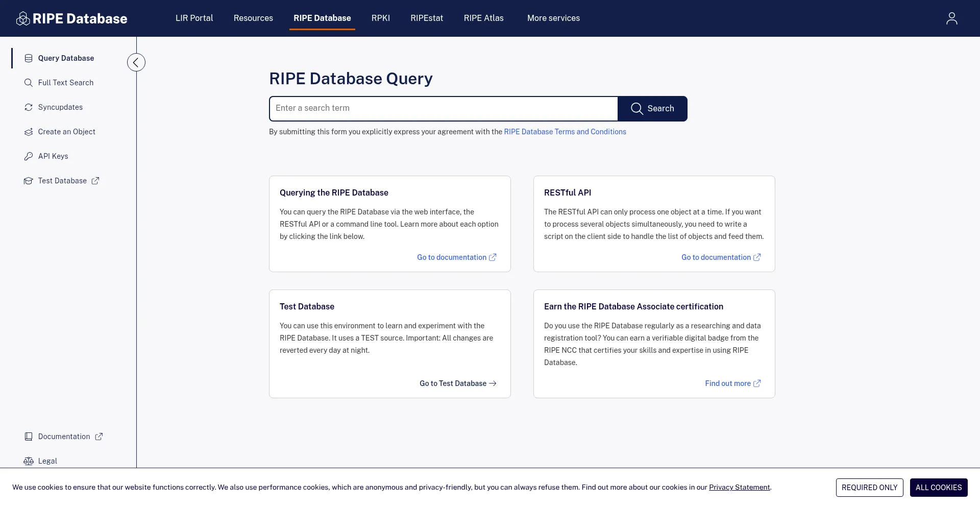
Task: Accept only required cookies with REQUIRED ONLY
Action: tap(869, 488)
